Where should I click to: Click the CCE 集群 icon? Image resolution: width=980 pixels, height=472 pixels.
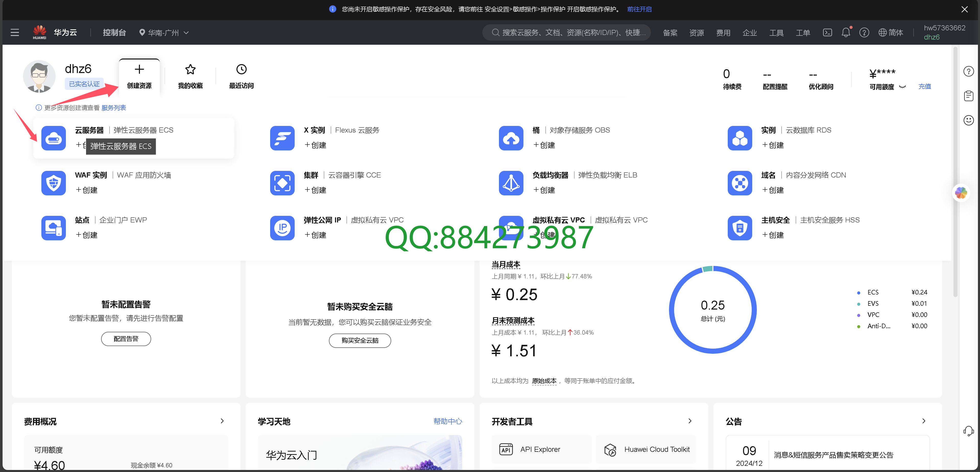[282, 183]
